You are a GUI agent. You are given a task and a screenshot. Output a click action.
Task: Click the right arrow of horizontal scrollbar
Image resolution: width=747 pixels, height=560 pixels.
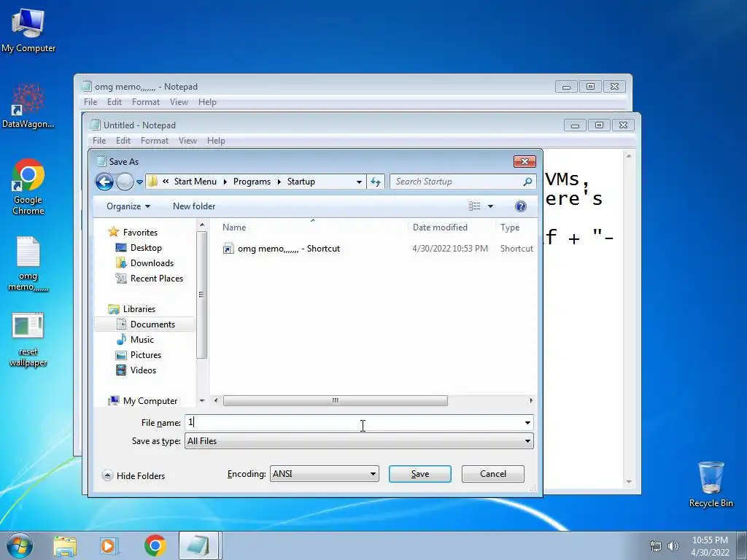point(531,400)
